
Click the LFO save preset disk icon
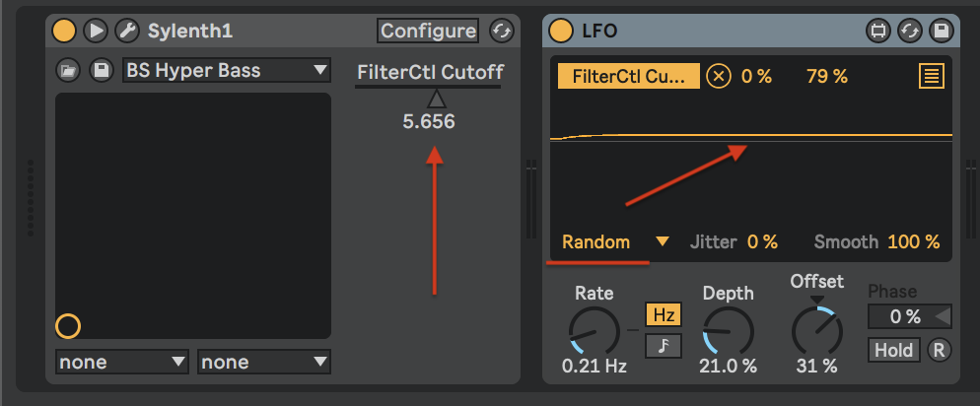941,31
